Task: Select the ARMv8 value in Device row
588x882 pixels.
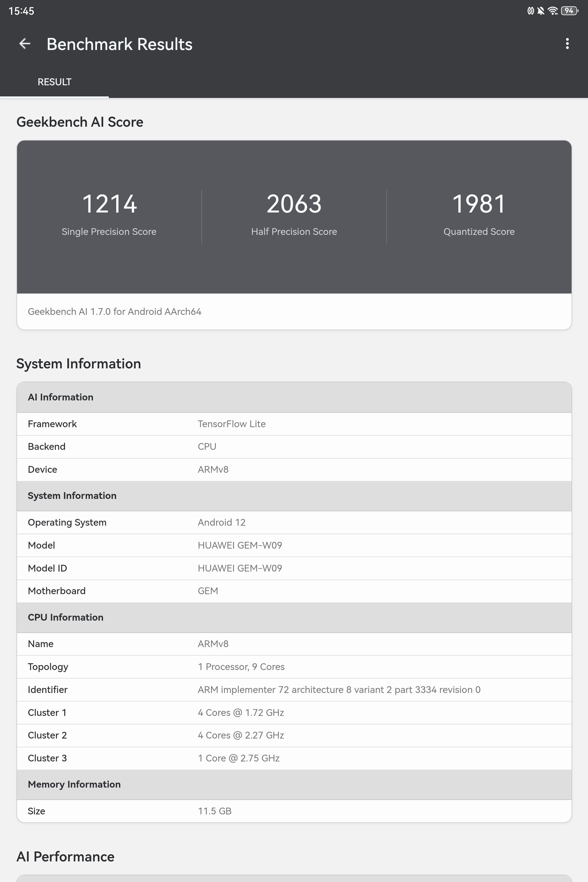Action: (x=213, y=470)
